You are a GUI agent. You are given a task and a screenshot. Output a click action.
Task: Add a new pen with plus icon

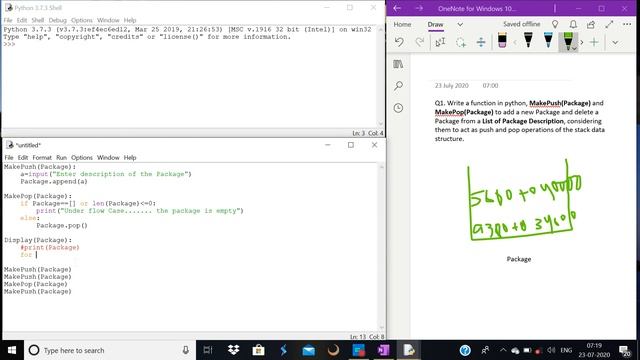[x=594, y=42]
